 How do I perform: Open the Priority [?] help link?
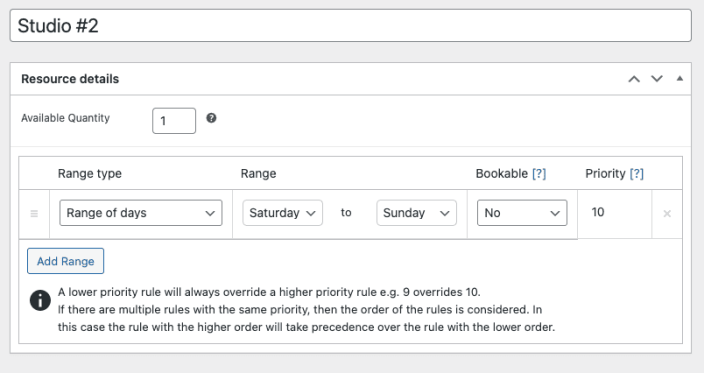[637, 174]
